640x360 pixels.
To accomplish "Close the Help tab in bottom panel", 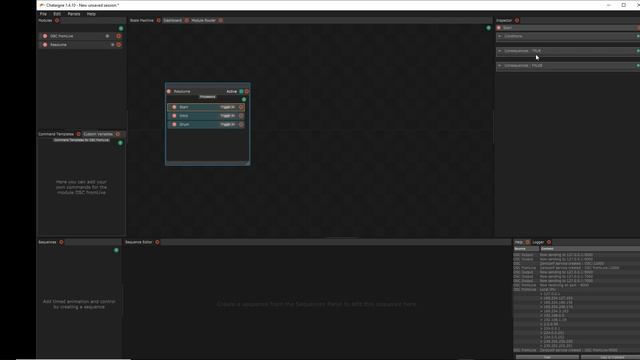I will tap(527, 242).
